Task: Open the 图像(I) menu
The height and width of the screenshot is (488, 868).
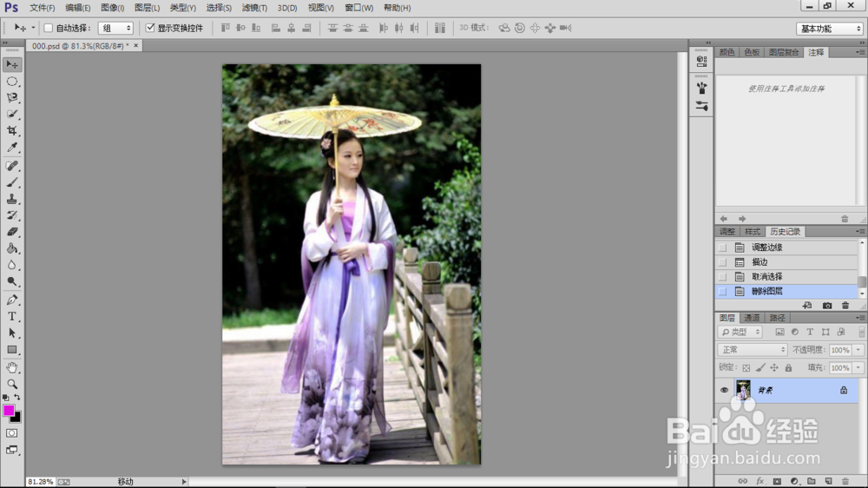Action: (x=112, y=8)
